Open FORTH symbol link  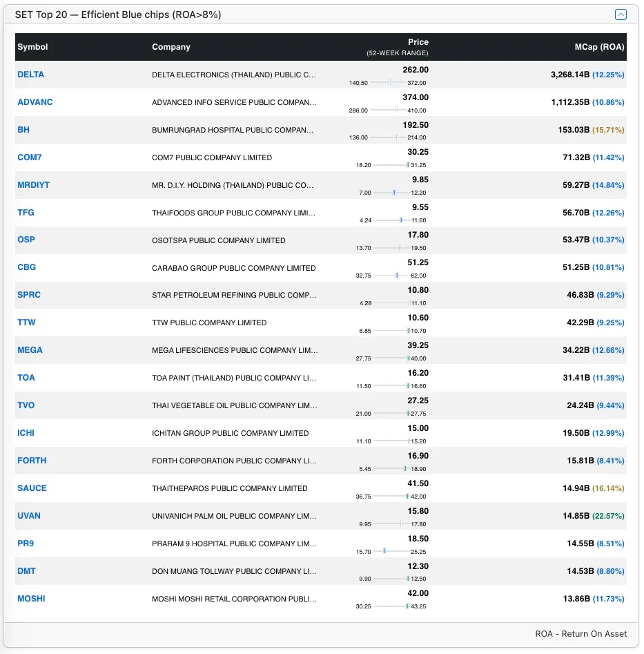(32, 461)
